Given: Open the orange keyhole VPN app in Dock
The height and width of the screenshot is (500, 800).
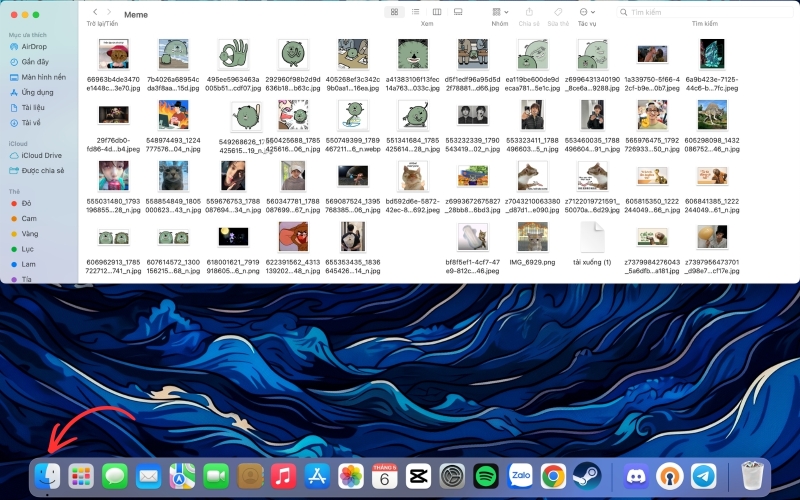Looking at the screenshot, I should point(669,477).
